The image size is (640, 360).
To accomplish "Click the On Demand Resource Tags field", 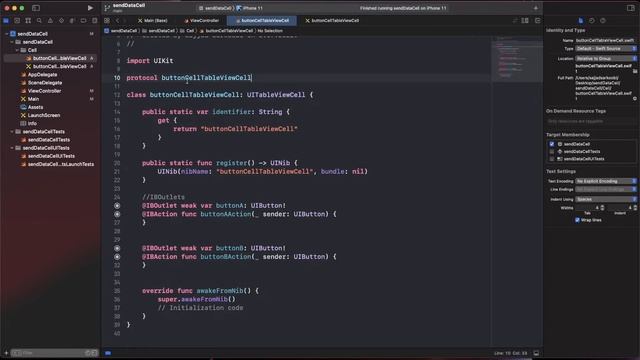I will coord(591,121).
